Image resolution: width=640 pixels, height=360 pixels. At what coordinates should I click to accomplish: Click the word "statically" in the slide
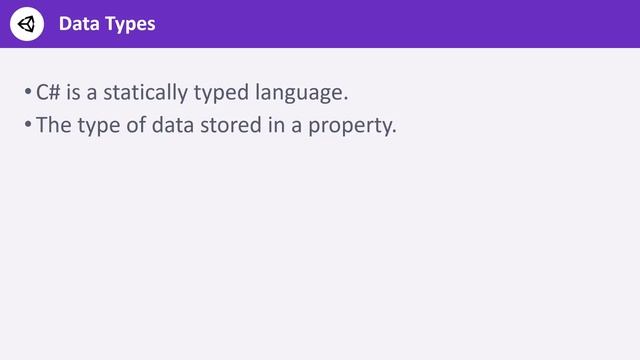(x=145, y=93)
